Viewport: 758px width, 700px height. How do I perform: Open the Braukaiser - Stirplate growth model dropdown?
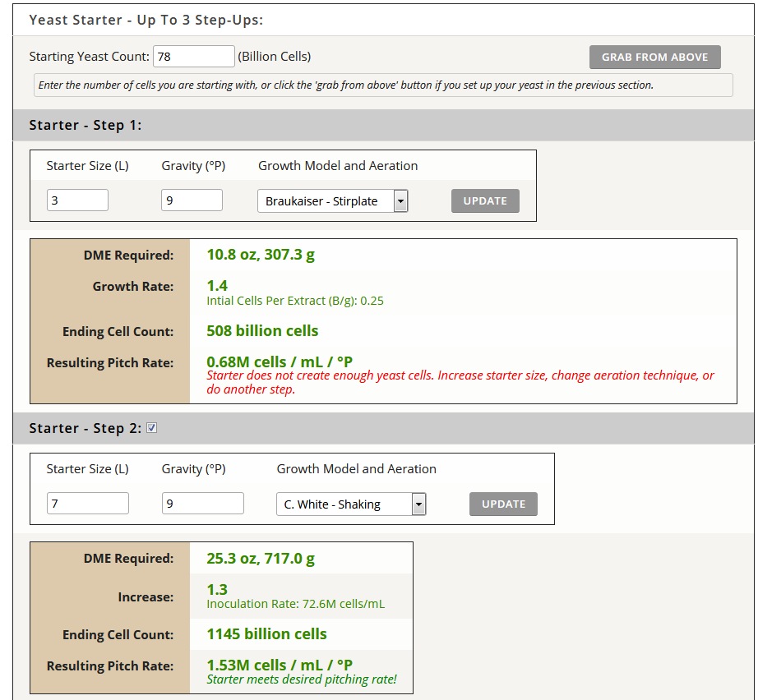(x=332, y=201)
